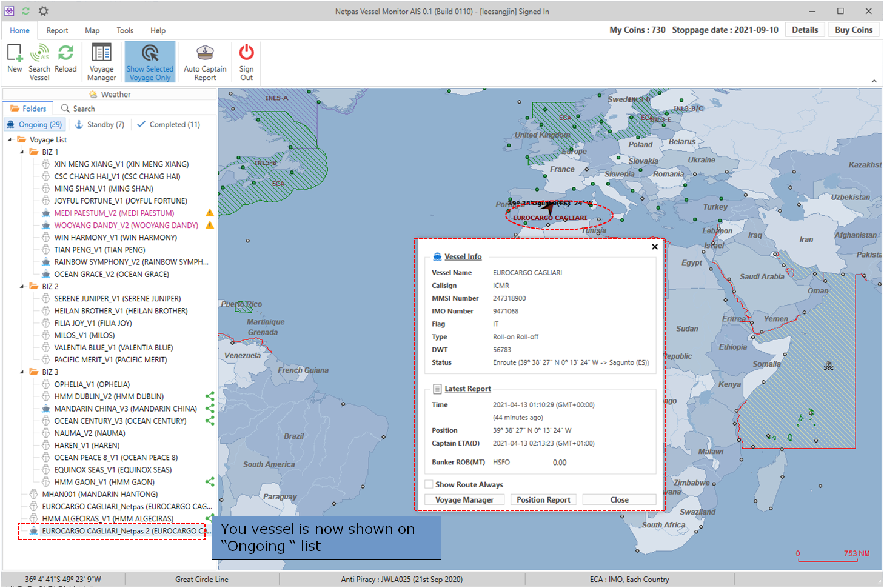Select JOYFUL FORTUNE_V1 voyage
The height and width of the screenshot is (588, 884).
121,201
